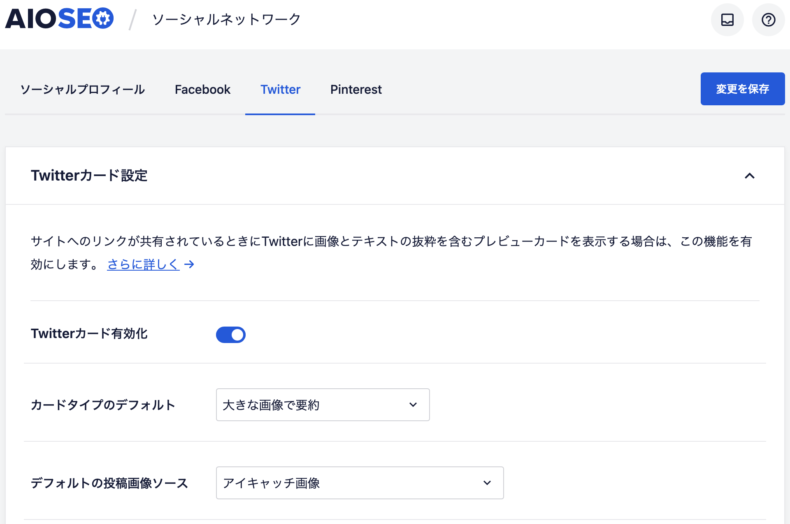The height and width of the screenshot is (524, 790).
Task: Open the カードタイプのデフォルト dropdown
Action: click(322, 405)
